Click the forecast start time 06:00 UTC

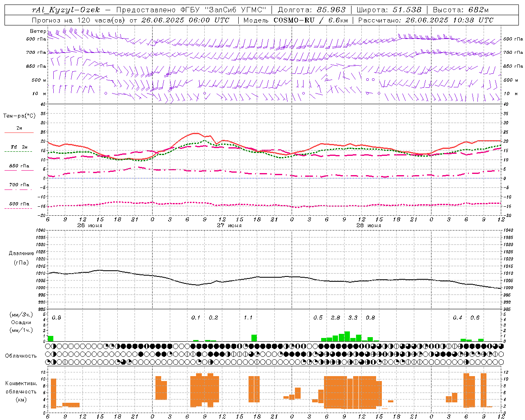click(x=209, y=20)
